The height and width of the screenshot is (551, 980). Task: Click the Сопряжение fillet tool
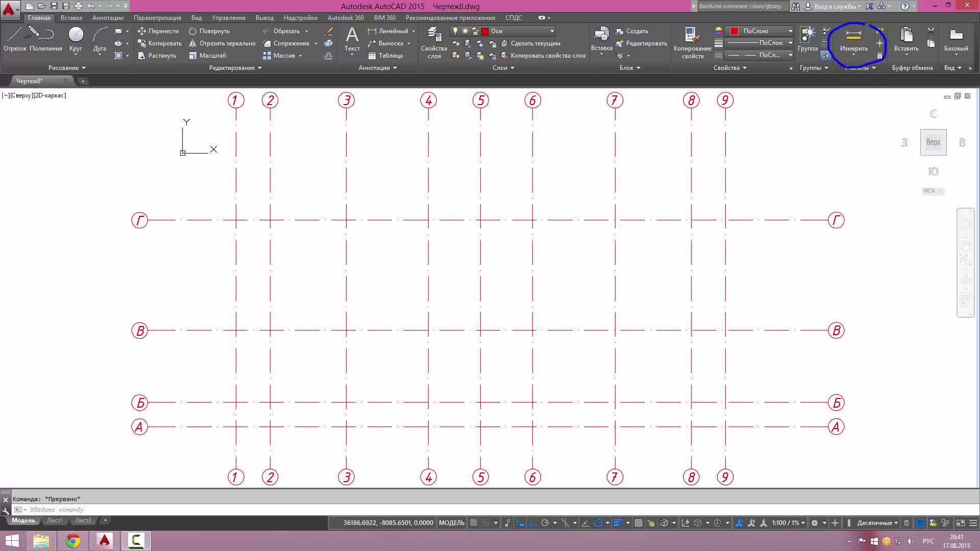tap(286, 43)
